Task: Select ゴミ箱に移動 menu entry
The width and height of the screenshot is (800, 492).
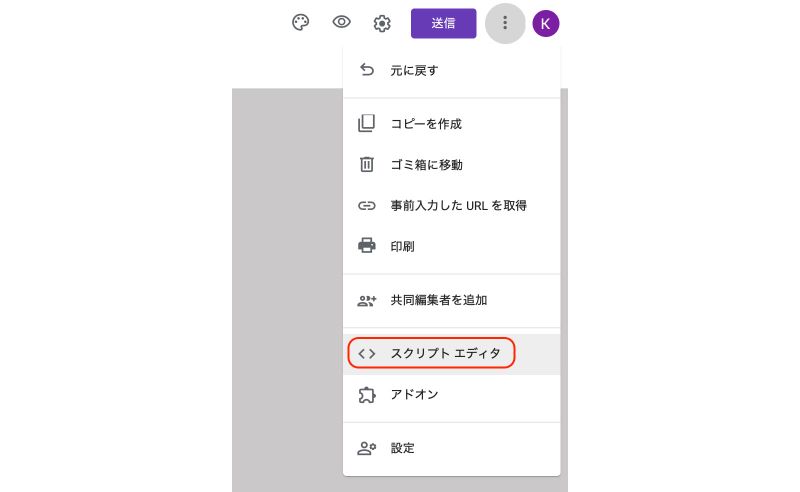Action: point(452,164)
